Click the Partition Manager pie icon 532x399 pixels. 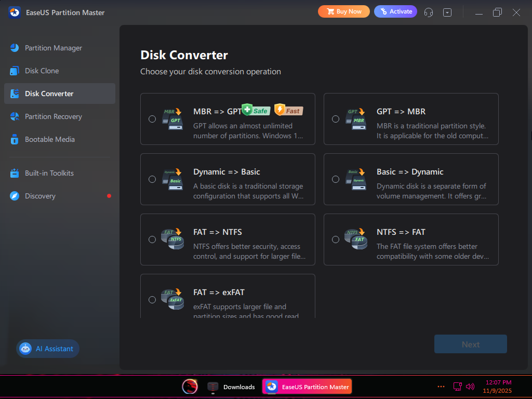click(15, 48)
